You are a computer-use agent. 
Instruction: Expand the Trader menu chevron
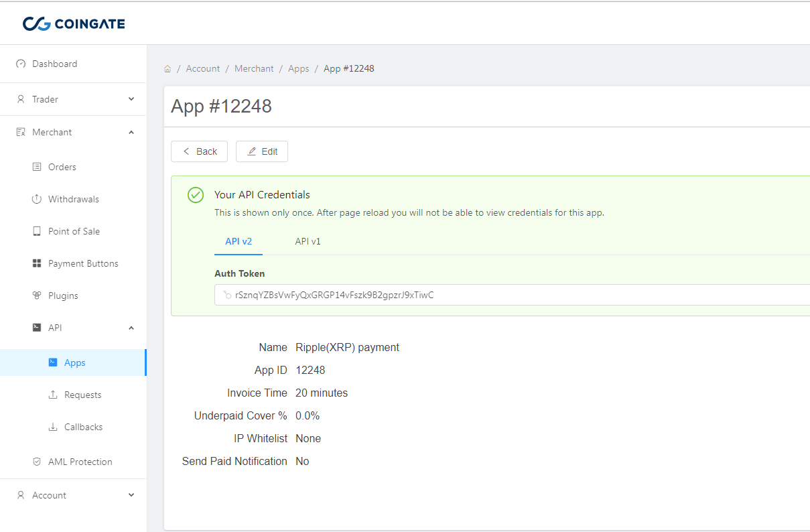131,99
